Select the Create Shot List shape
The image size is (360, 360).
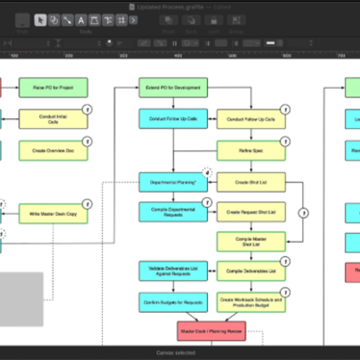click(251, 182)
